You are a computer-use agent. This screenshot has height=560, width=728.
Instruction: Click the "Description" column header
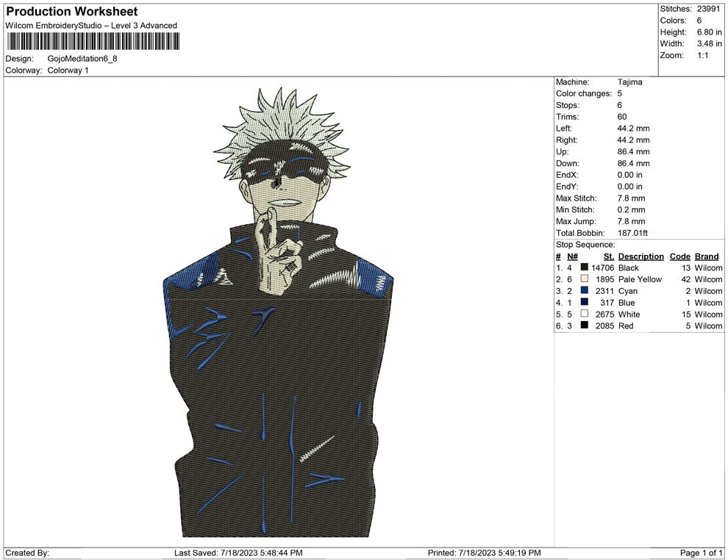click(x=640, y=256)
